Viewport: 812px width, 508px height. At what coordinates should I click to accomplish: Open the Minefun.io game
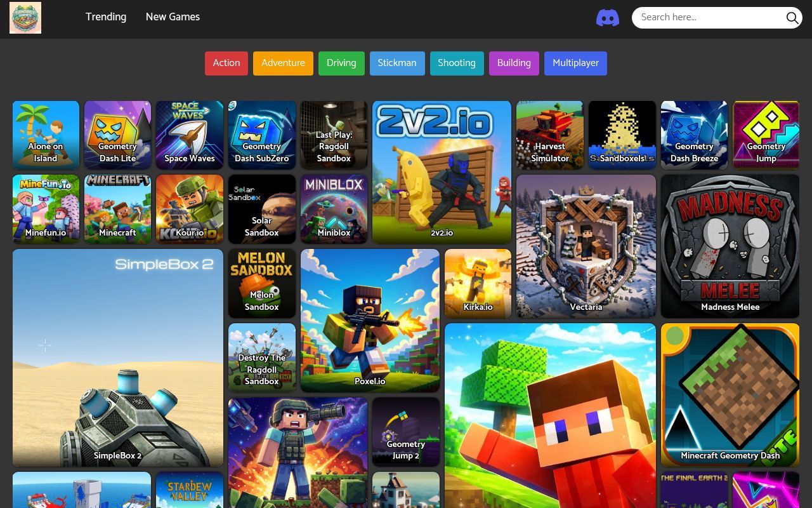[46, 209]
